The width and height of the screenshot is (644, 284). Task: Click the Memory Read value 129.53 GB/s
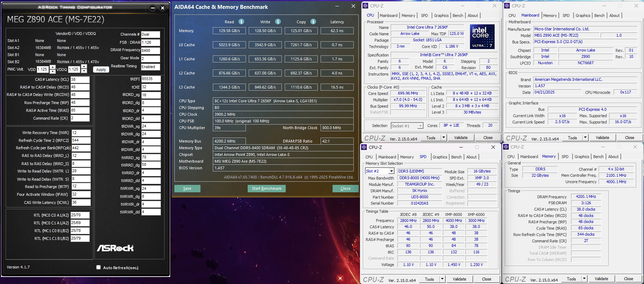229,31
